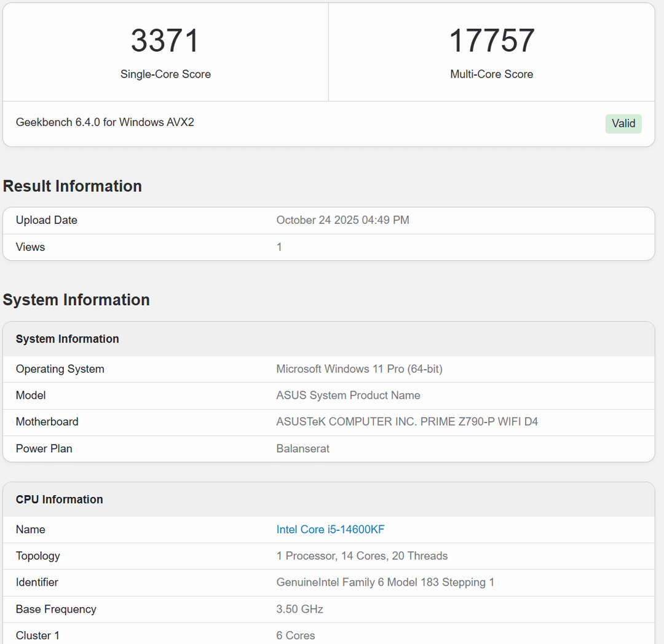Click the System Information section heading
Image resolution: width=664 pixels, height=644 pixels.
click(76, 300)
